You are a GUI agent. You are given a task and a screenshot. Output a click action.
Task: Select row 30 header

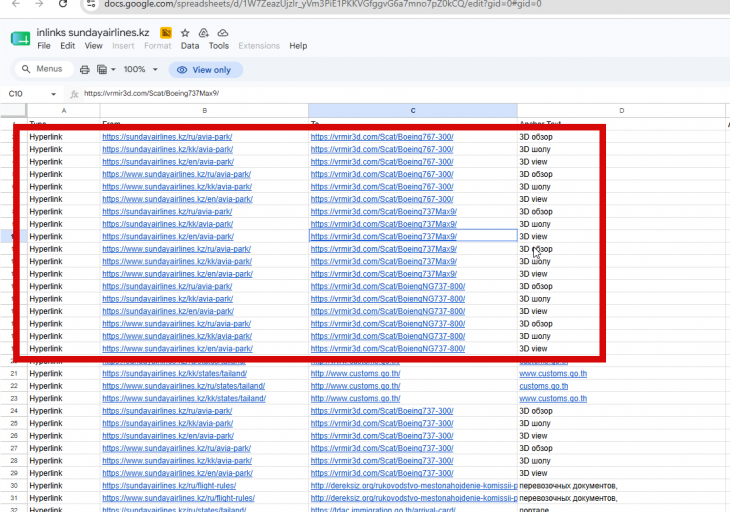click(x=14, y=485)
